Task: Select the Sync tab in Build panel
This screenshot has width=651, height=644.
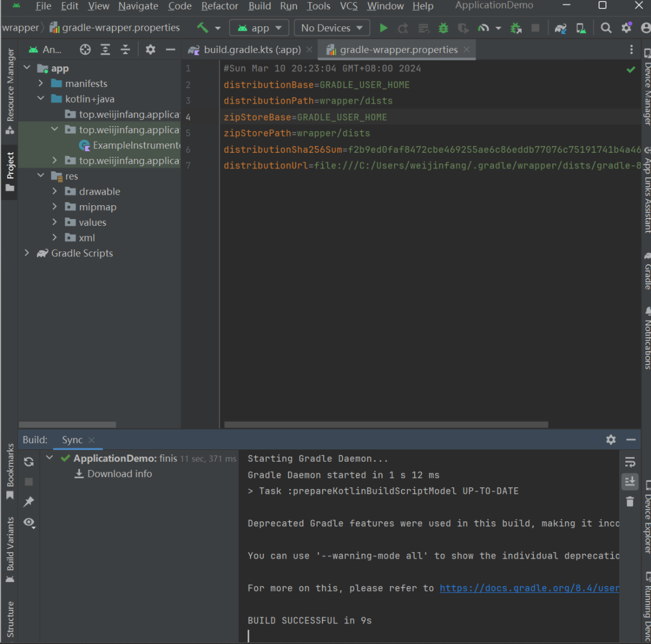Action: [72, 440]
